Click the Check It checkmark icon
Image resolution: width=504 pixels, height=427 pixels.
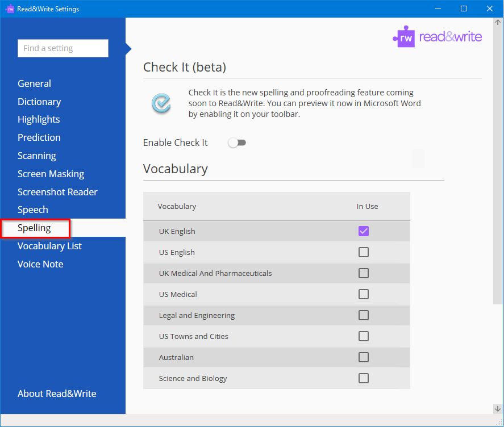pos(161,103)
